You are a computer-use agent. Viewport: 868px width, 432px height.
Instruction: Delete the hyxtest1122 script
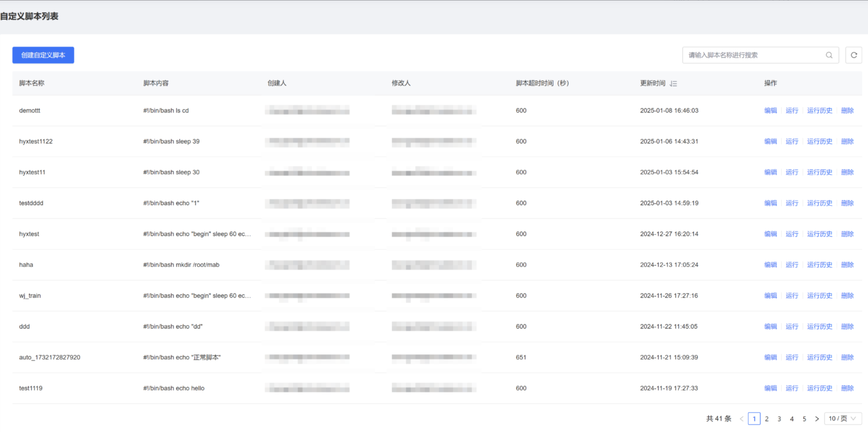click(847, 141)
